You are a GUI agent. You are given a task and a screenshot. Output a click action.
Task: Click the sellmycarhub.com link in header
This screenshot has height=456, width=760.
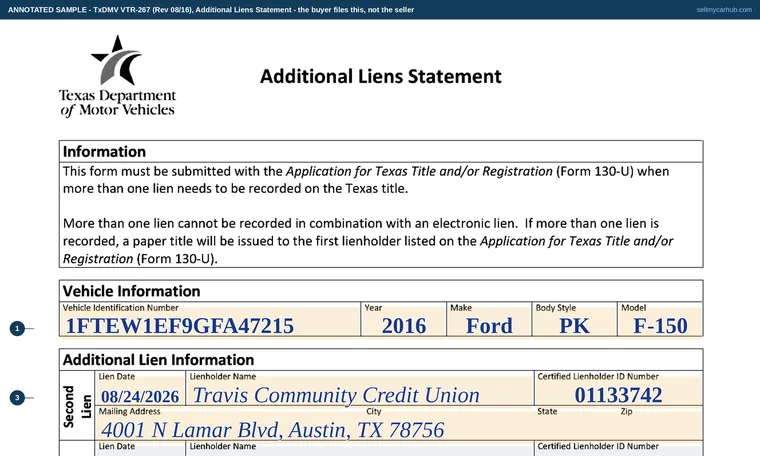(724, 10)
